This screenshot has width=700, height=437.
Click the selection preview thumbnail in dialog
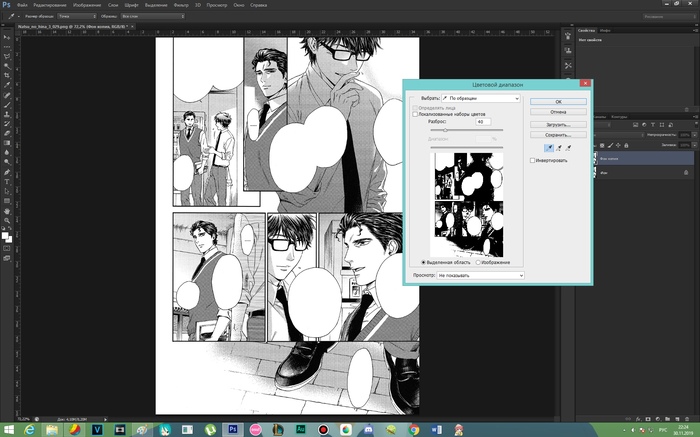tap(467, 204)
